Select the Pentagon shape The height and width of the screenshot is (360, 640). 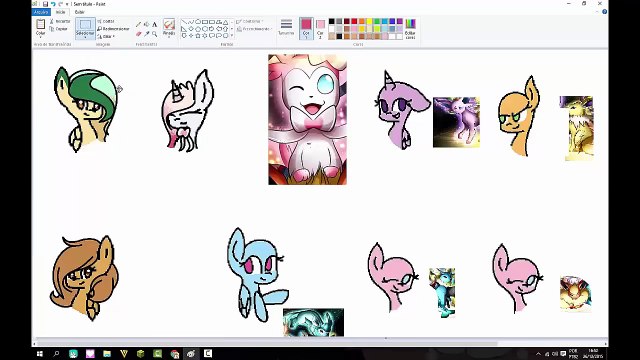coord(198,29)
